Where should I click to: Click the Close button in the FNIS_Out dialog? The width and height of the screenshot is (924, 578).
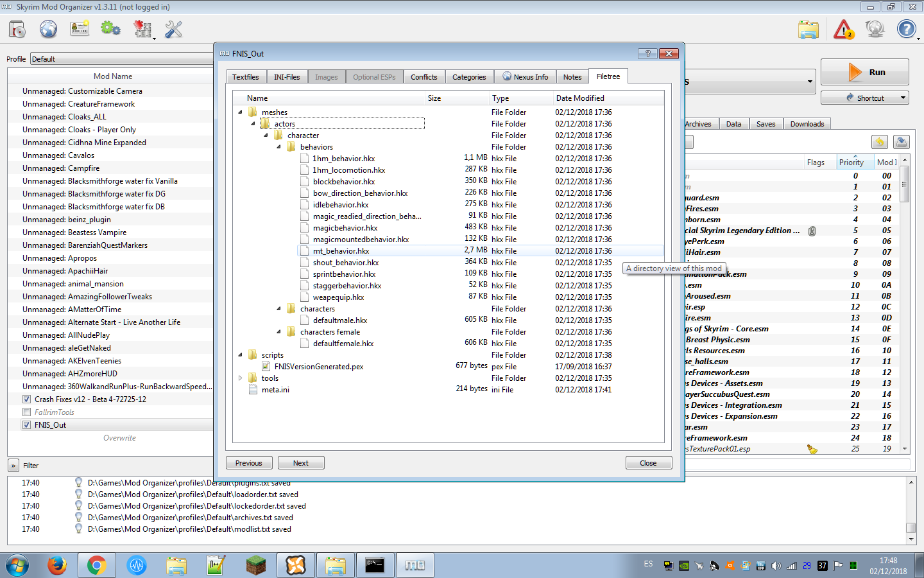[x=649, y=463]
